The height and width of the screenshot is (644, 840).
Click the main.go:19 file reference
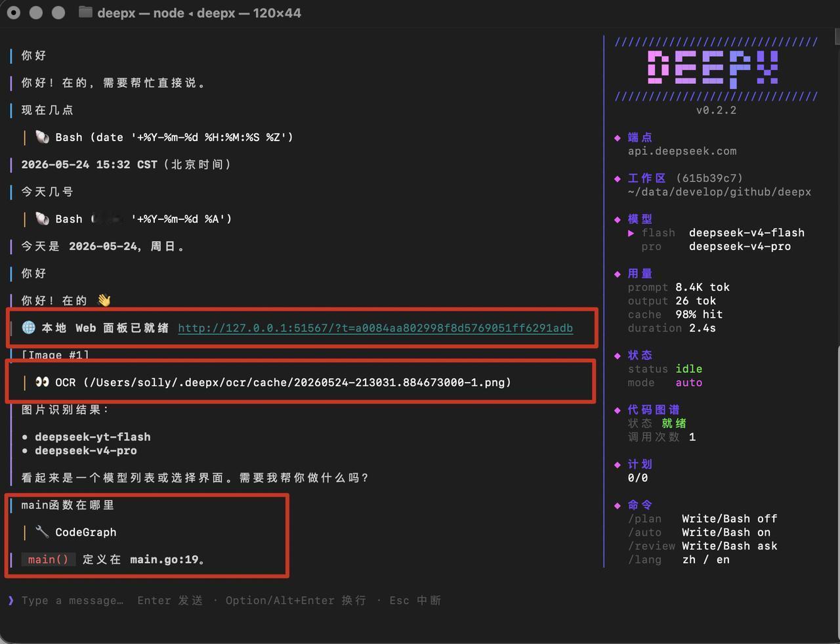coord(164,559)
